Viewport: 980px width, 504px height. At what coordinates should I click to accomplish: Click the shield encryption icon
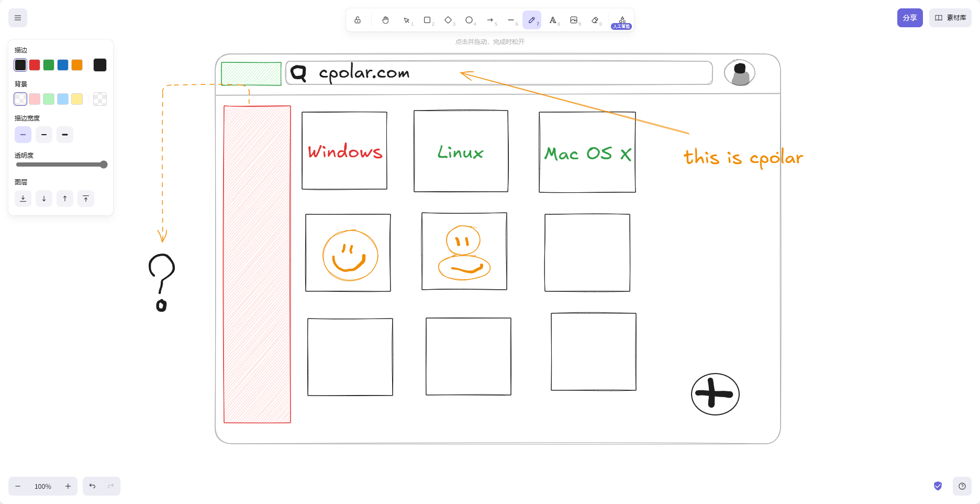[938, 486]
